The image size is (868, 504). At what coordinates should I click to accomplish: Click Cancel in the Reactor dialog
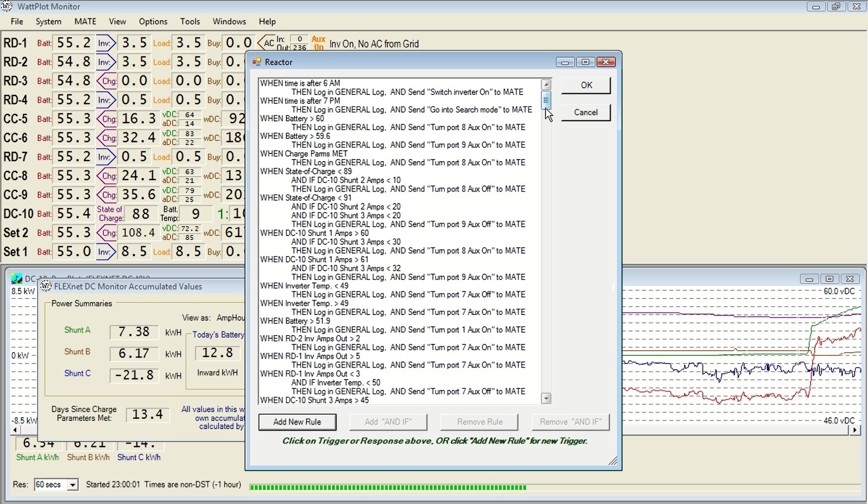tap(586, 113)
